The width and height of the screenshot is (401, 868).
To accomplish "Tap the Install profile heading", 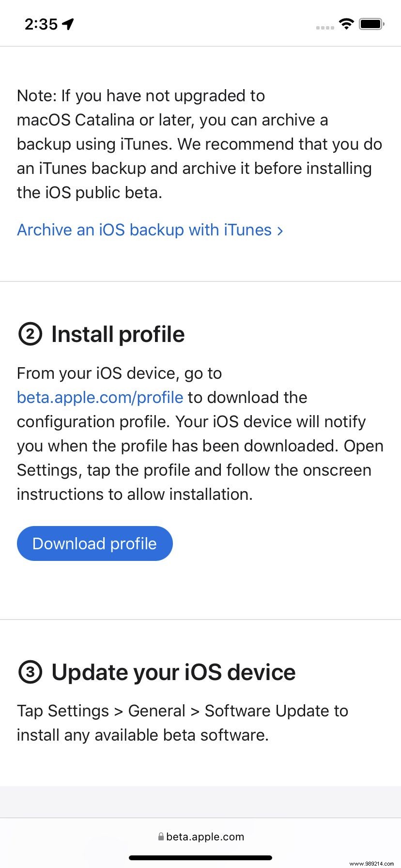I will coord(118,334).
